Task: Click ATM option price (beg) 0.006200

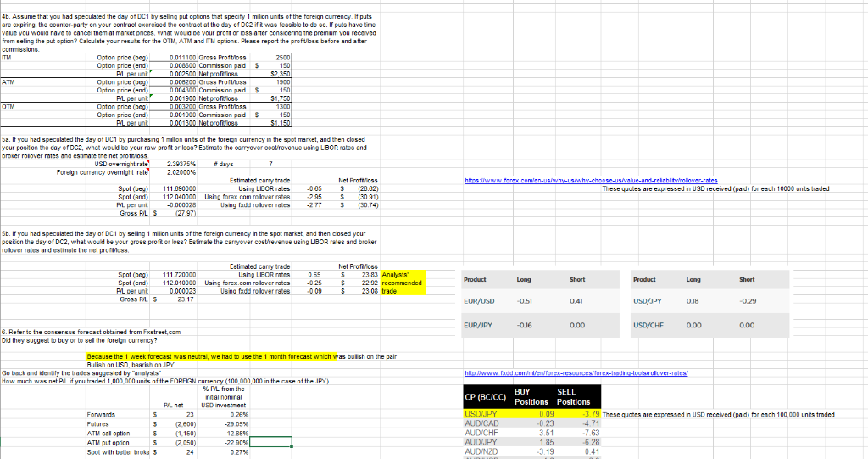Action: pyautogui.click(x=173, y=81)
